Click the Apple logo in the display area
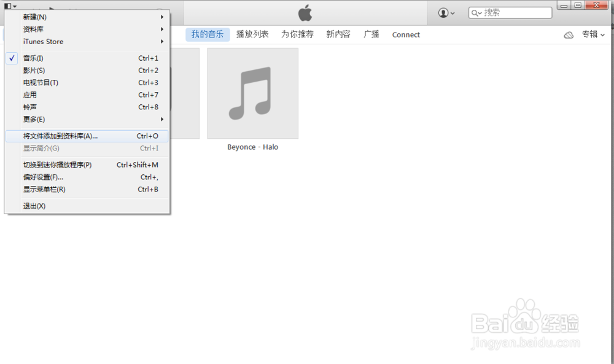 (x=305, y=12)
